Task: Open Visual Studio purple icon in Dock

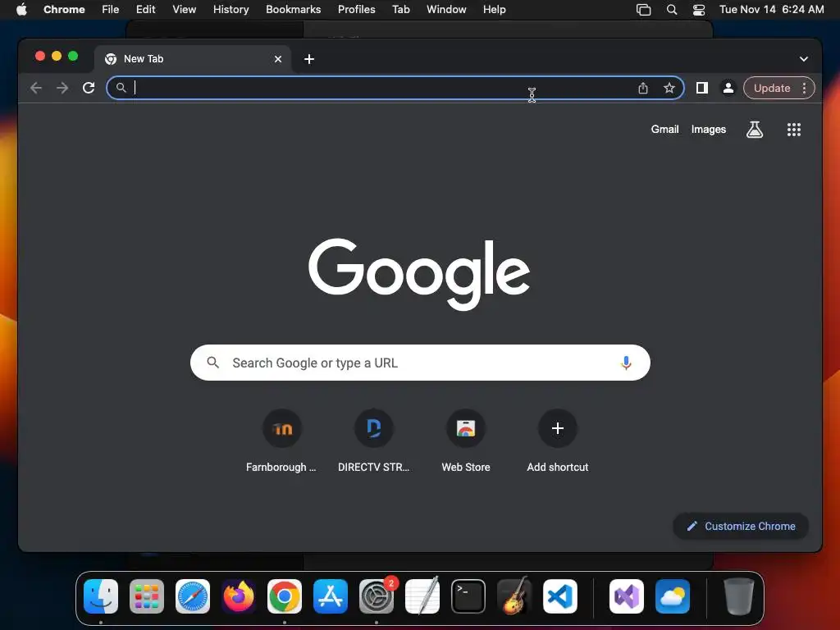Action: point(627,596)
